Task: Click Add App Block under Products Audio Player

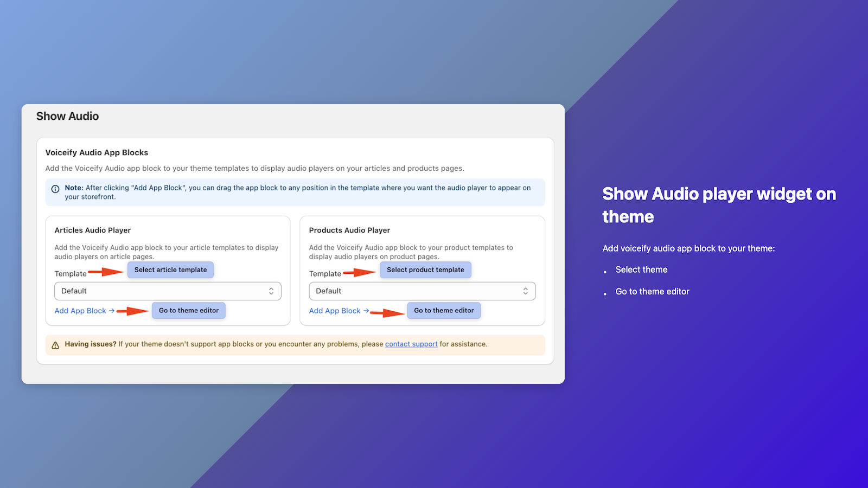Action: pos(335,310)
